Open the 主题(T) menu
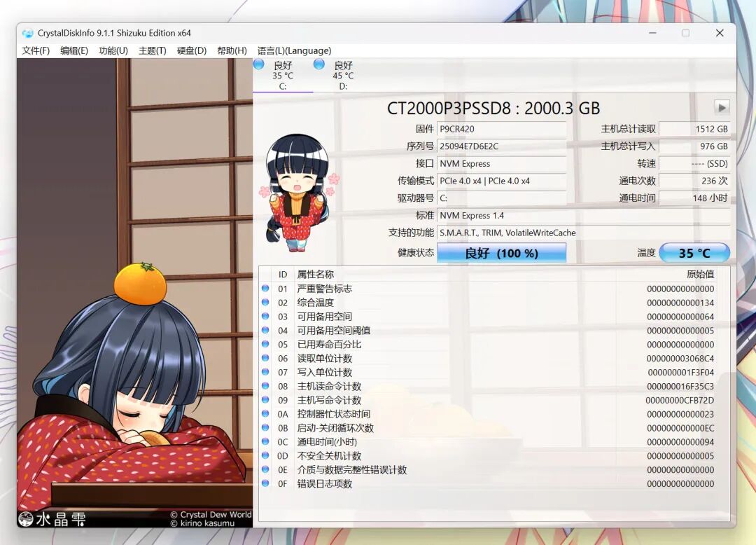 tap(153, 50)
